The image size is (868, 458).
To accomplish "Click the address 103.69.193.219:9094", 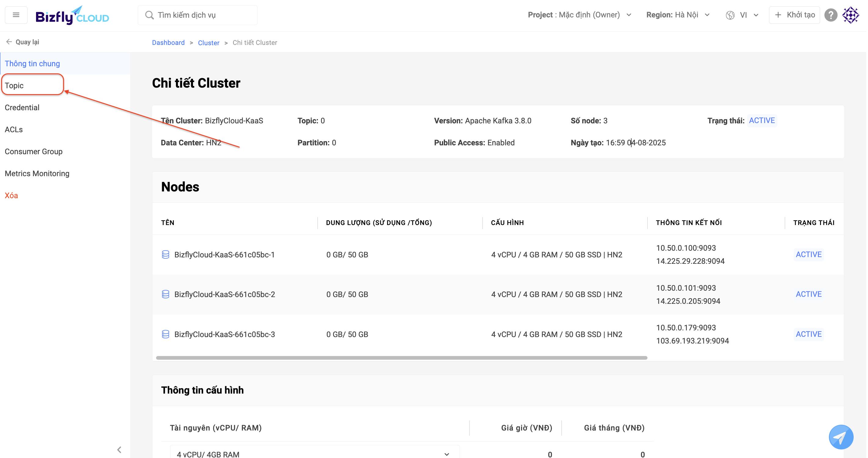I will 692,341.
